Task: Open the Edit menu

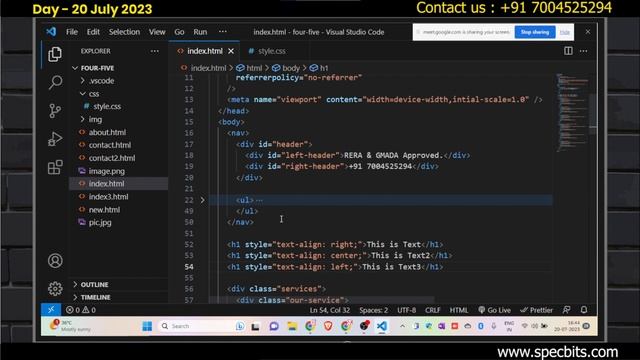Action: (x=93, y=32)
